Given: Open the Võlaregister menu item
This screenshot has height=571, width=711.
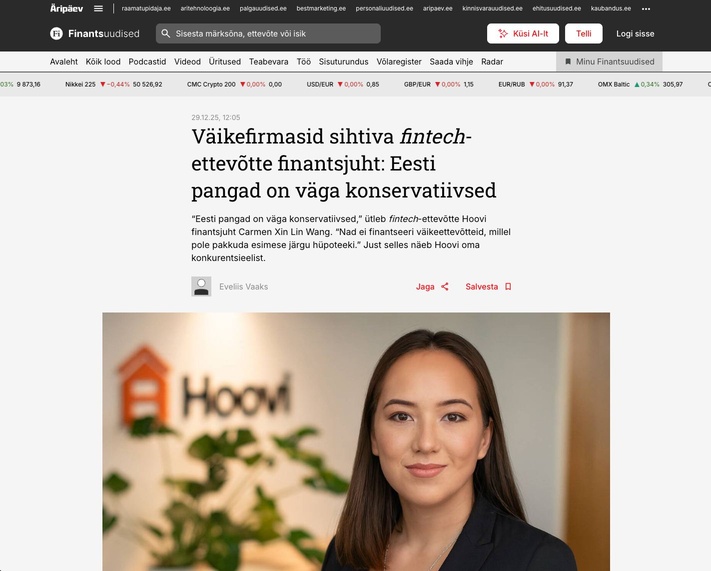Looking at the screenshot, I should pyautogui.click(x=399, y=62).
